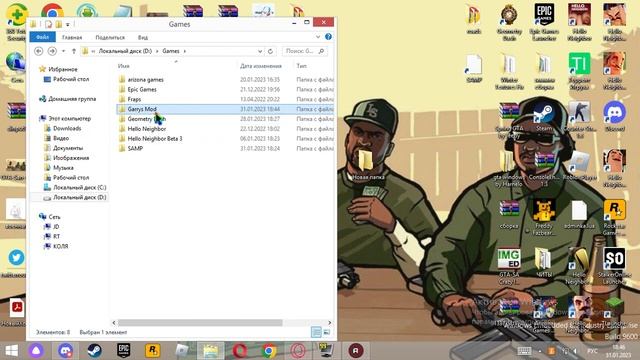
Task: Click Properties icon in Quick Access Toolbar
Action: pyautogui.click(x=49, y=24)
